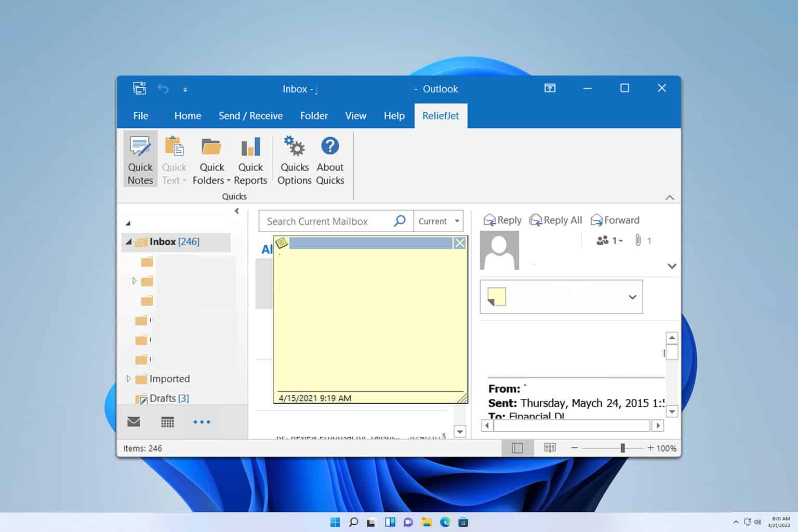Image resolution: width=798 pixels, height=532 pixels.
Task: Open Quicks Options settings
Action: [295, 159]
